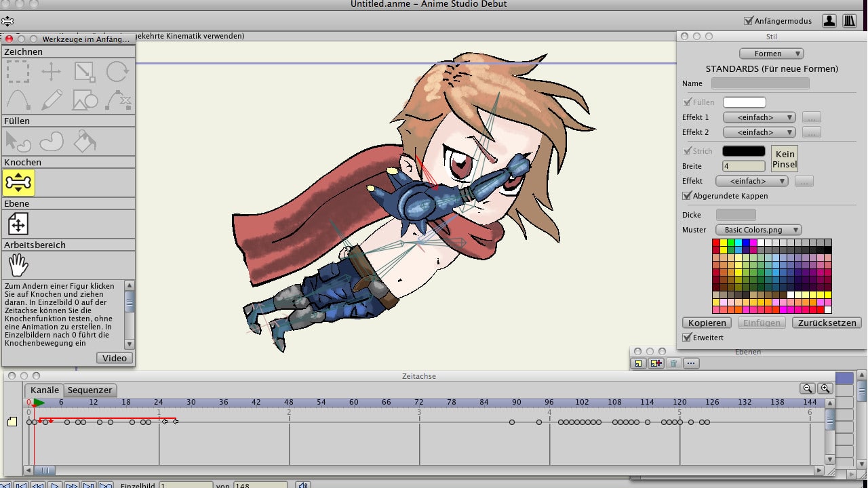The image size is (868, 488).
Task: Open the layer settings ellipsis button
Action: (691, 363)
